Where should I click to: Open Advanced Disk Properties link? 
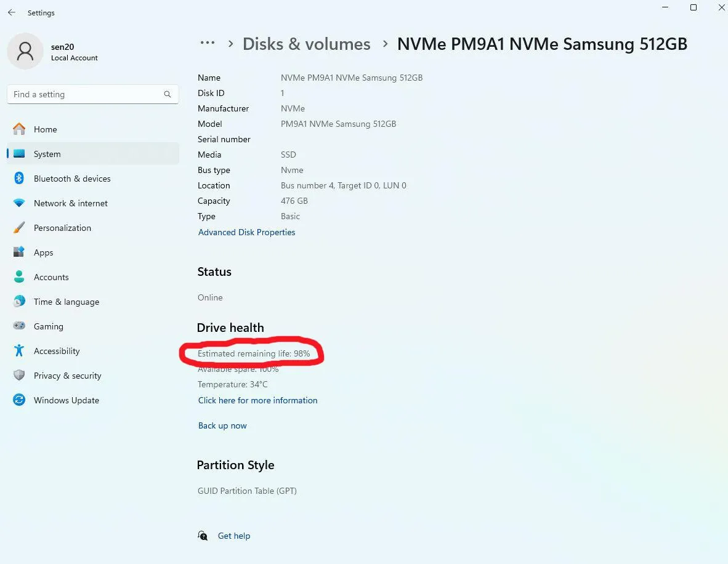click(x=246, y=232)
